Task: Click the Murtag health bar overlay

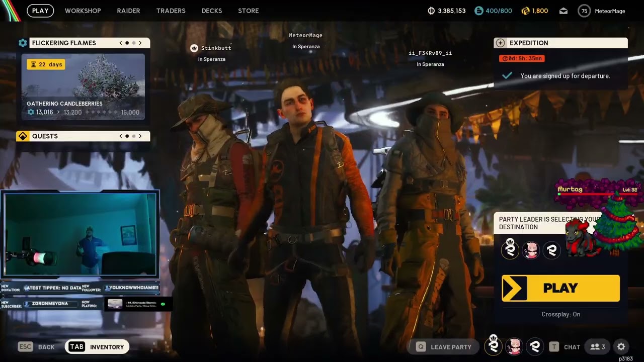Action: tap(597, 194)
